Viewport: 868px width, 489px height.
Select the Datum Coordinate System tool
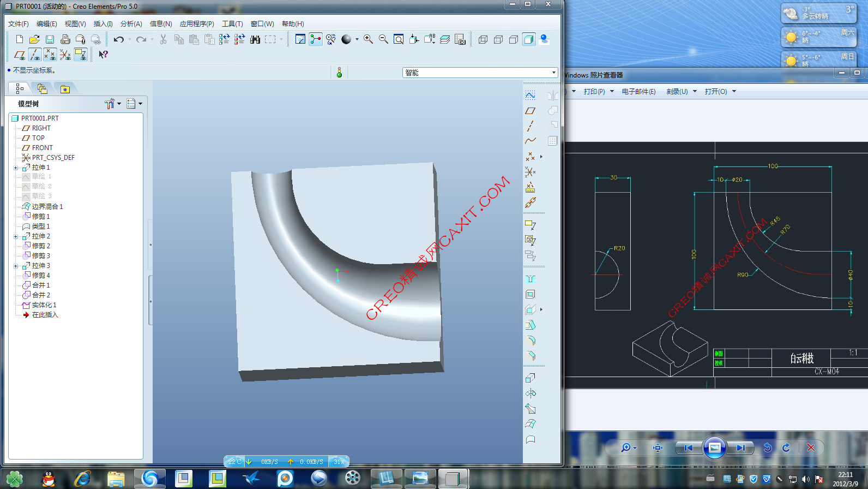point(530,172)
